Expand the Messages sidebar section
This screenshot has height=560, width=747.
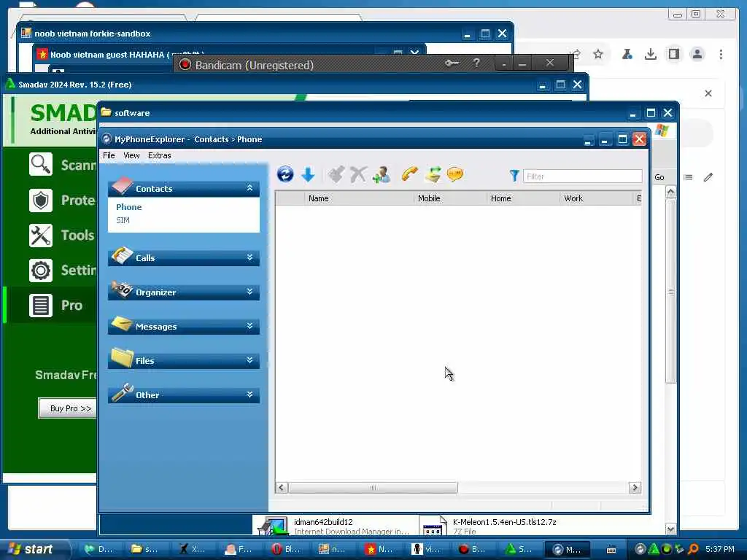pyautogui.click(x=249, y=326)
